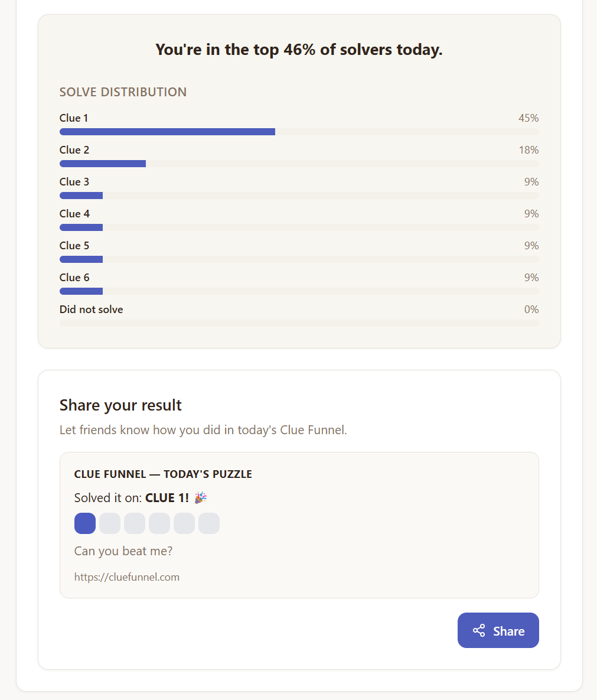Click the filled blue square in the share preview
The height and width of the screenshot is (700, 597).
click(84, 523)
